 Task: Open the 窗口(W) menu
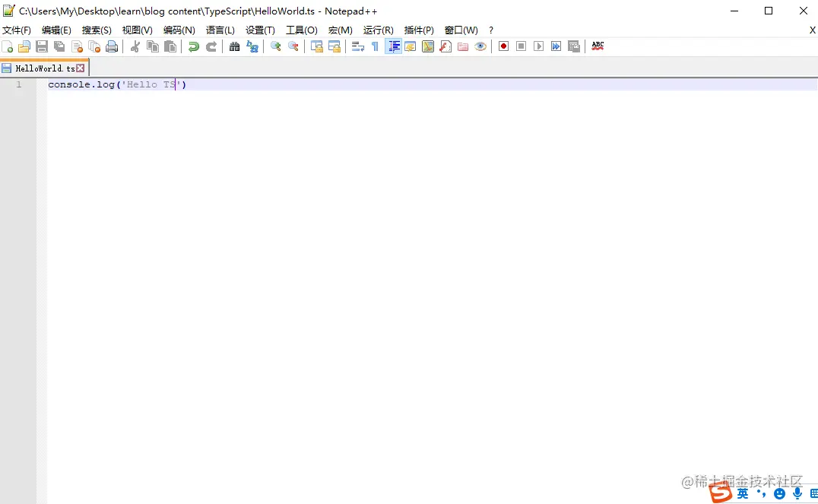click(x=461, y=30)
